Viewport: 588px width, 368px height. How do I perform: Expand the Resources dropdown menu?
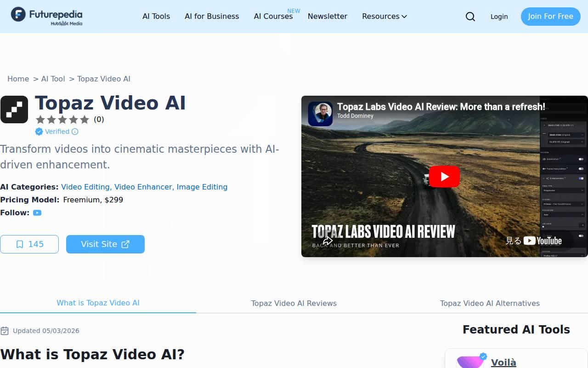coord(384,16)
